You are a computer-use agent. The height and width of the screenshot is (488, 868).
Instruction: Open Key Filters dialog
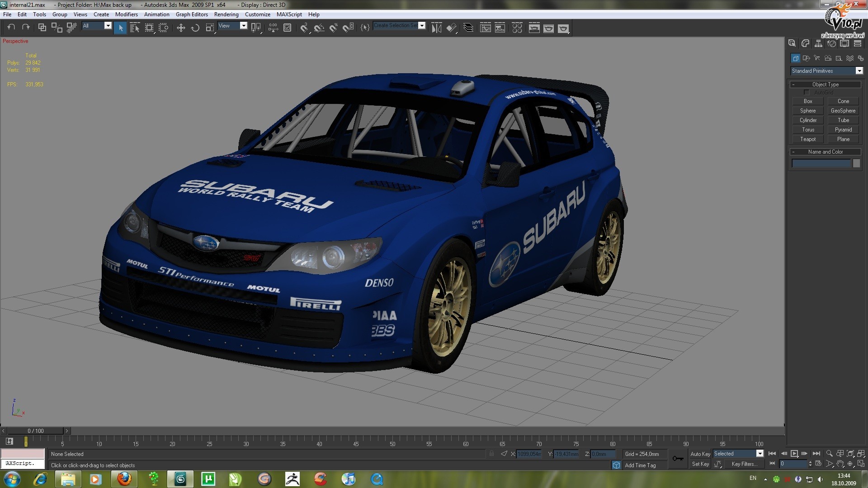coord(744,464)
